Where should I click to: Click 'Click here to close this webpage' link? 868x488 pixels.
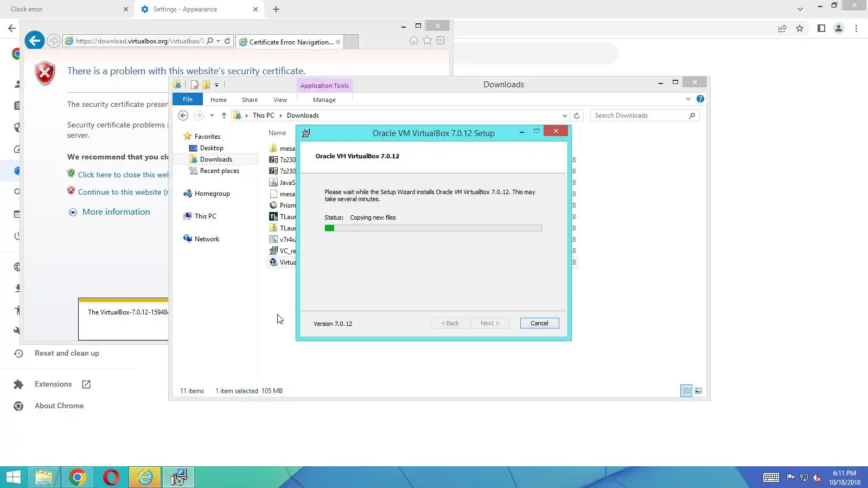click(123, 175)
